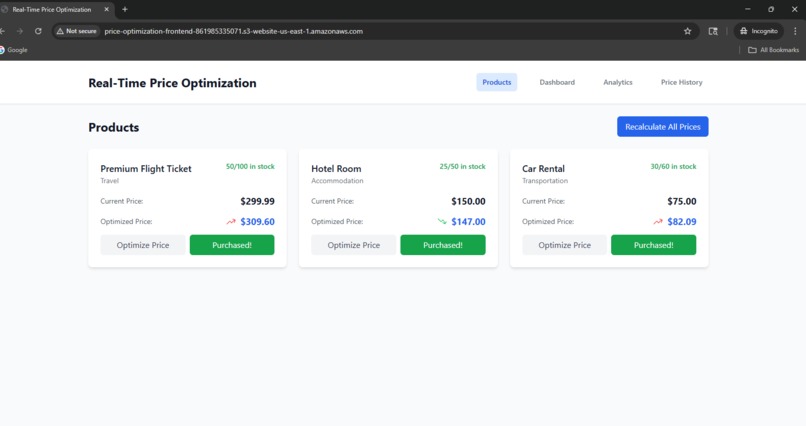Image resolution: width=806 pixels, height=426 pixels.
Task: Select the Premium Flight Ticket product name
Action: (146, 169)
